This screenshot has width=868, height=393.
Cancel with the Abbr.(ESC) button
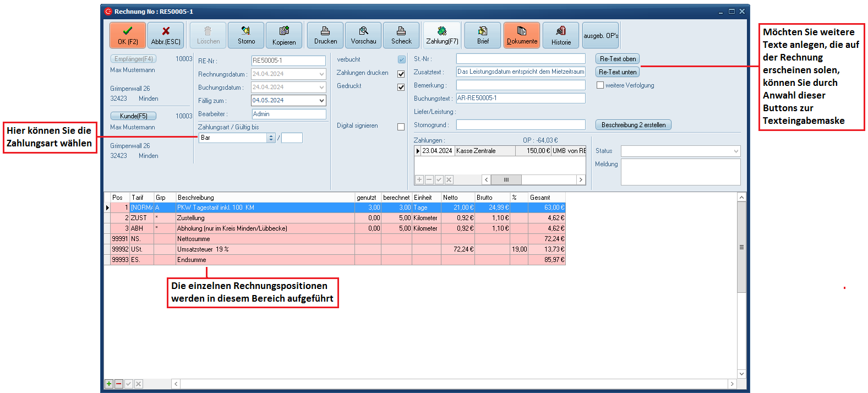coord(166,35)
